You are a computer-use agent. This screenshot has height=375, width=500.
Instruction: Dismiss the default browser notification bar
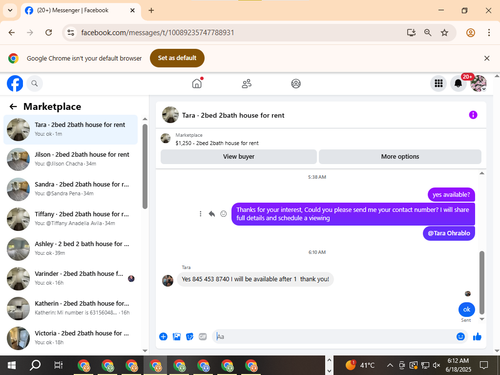487,58
